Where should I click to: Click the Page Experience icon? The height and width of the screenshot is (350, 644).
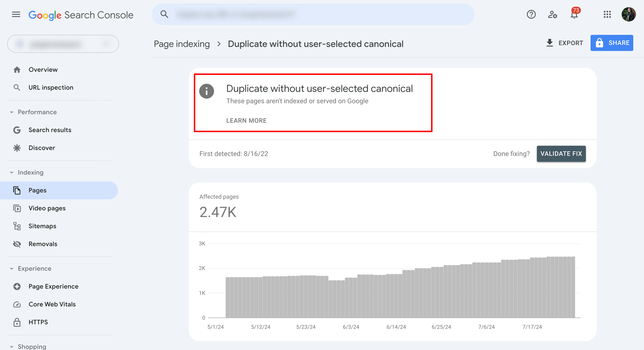(17, 287)
